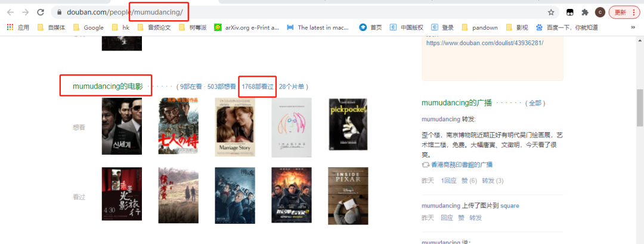The image size is (644, 244).
Task: Open 香港商務印書館的广播 link
Action: pyautogui.click(x=462, y=165)
